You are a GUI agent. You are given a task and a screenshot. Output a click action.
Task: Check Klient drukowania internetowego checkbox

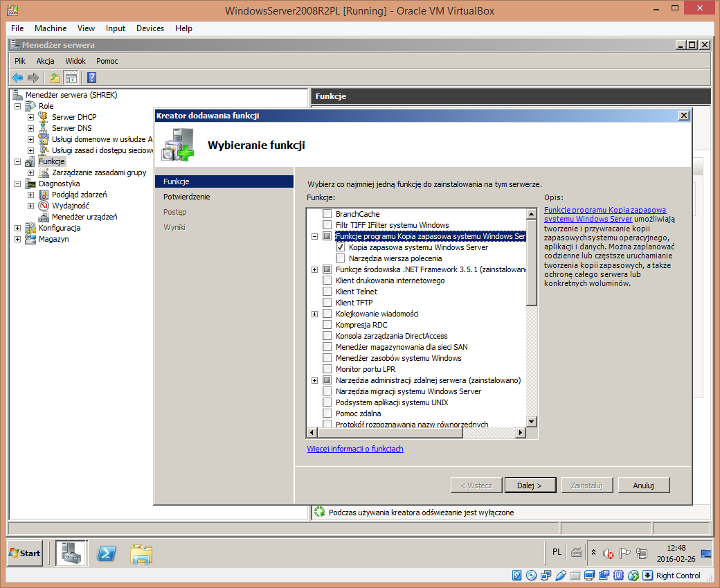(x=327, y=280)
